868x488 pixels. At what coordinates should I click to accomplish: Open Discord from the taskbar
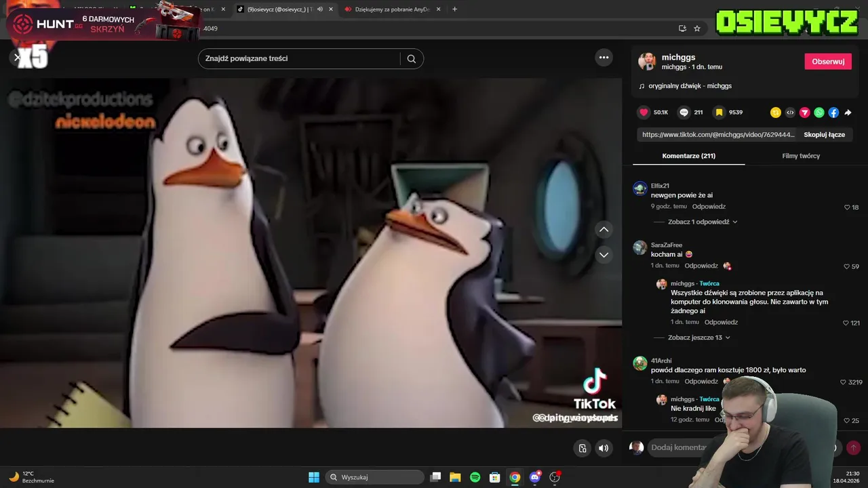534,477
